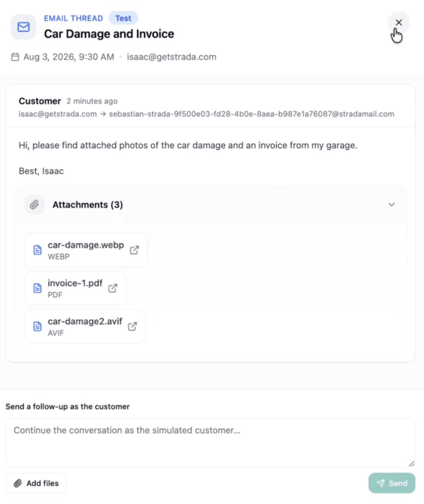424x504 pixels.
Task: Open car-damage2.avif external link icon
Action: coord(132,327)
